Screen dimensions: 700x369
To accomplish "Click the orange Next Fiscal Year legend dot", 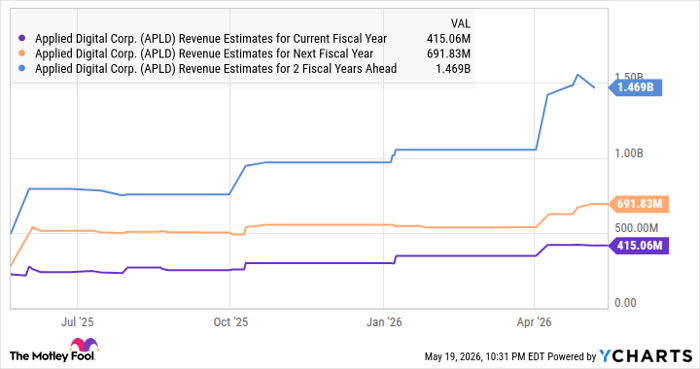I will click(x=22, y=54).
